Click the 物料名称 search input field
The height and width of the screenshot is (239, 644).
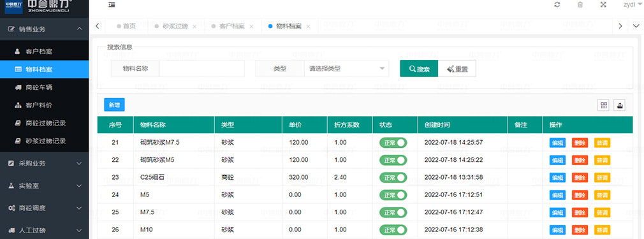pos(201,69)
